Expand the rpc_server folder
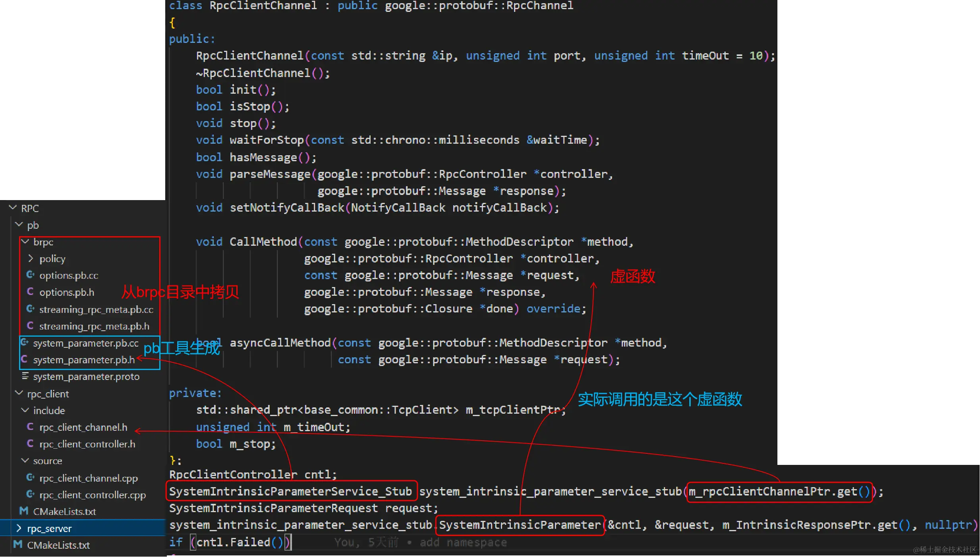Image resolution: width=980 pixels, height=557 pixels. 19,528
